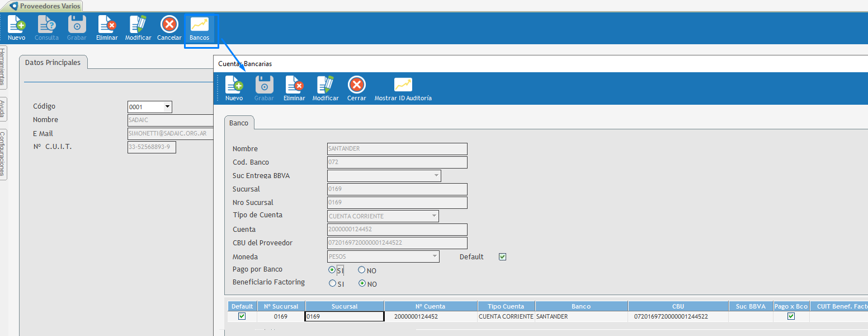Open the Suc Entrega BBVA dropdown
Viewport: 868px width, 336px height.
(x=436, y=176)
